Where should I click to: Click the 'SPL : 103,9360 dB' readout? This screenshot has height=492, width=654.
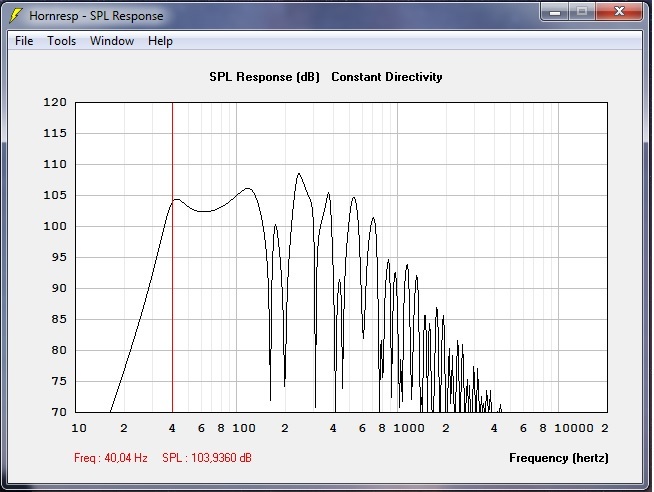tap(207, 458)
